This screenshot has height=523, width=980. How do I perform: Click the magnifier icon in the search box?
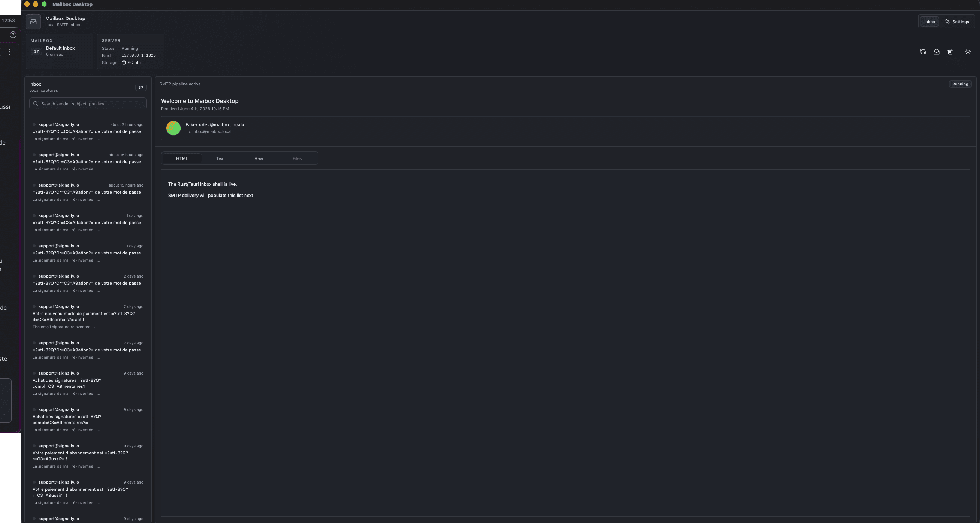coord(36,103)
